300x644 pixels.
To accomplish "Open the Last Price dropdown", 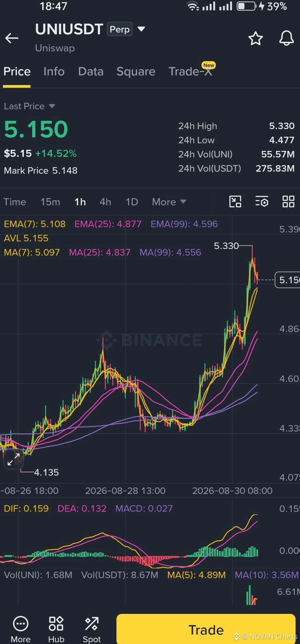I will 30,106.
